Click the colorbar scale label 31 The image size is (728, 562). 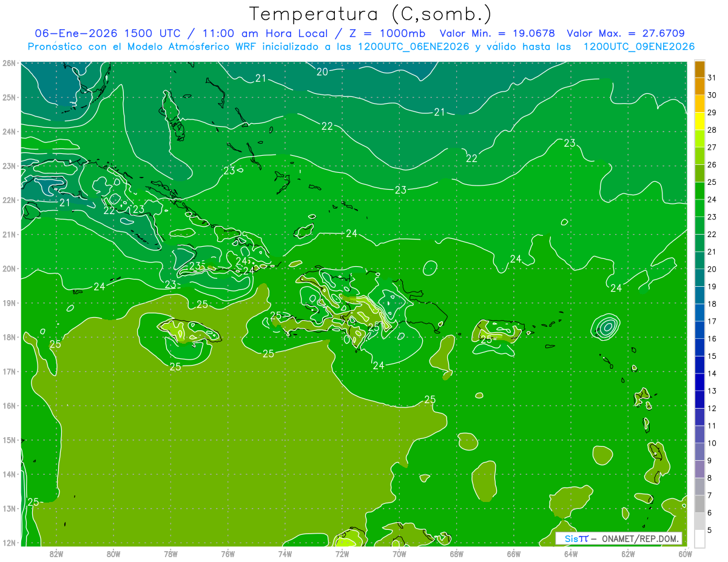pos(712,78)
